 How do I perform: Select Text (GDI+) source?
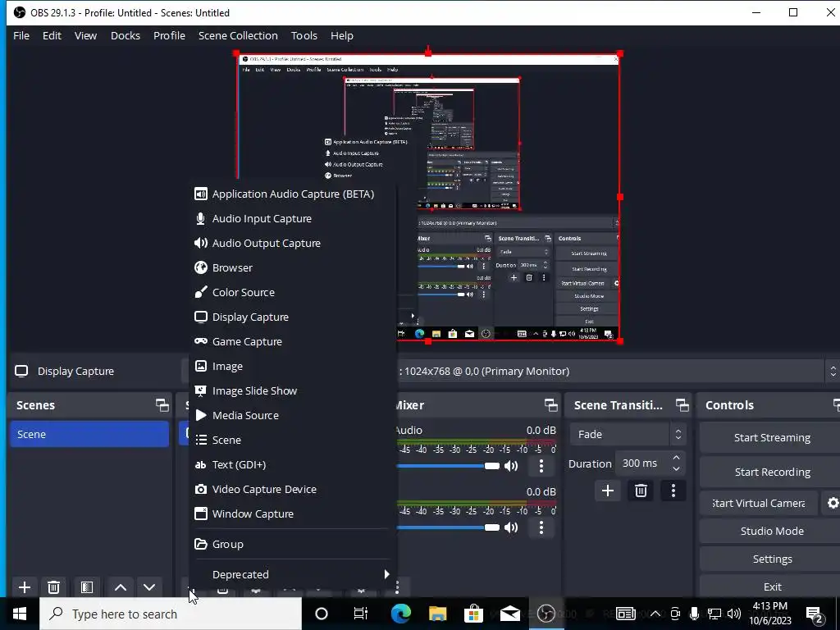293,464
